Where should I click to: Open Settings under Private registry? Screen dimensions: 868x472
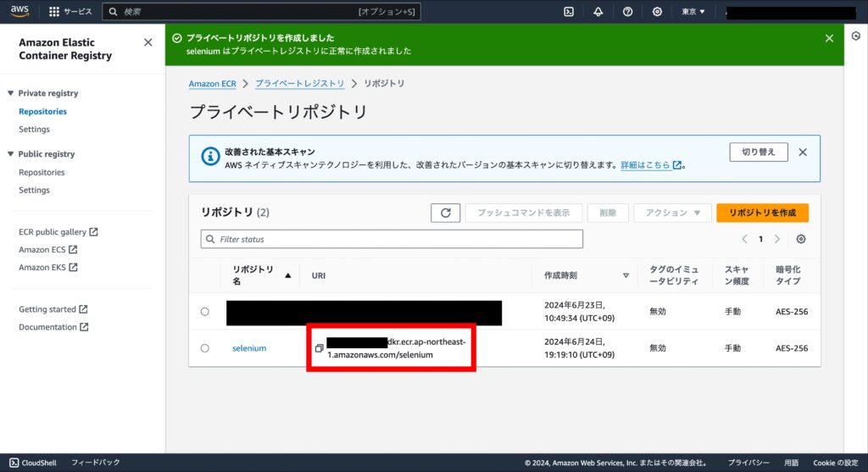pos(34,129)
